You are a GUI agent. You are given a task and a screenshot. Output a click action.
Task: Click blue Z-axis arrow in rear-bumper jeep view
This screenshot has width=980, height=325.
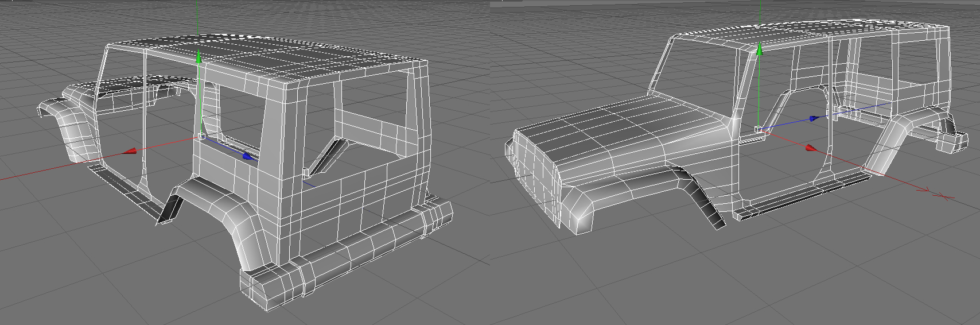tap(248, 156)
